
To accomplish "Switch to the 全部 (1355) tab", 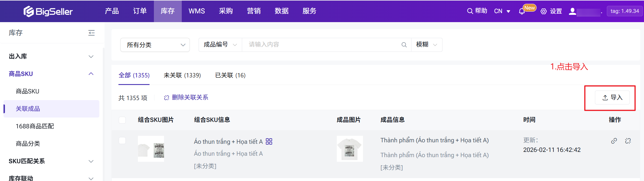I will [x=134, y=75].
